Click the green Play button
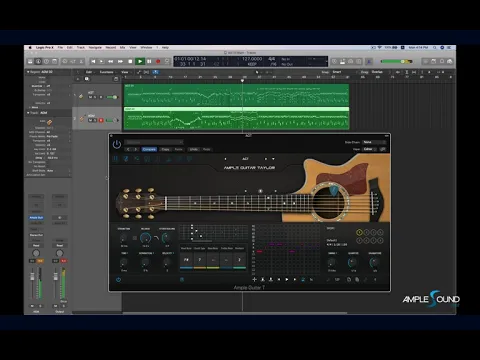Viewport: 480px width, 360px height. click(140, 61)
